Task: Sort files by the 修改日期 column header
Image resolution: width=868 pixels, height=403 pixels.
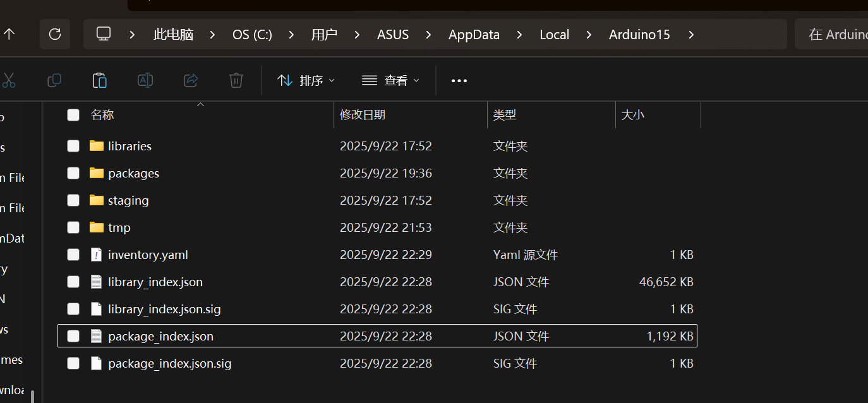Action: pos(363,115)
